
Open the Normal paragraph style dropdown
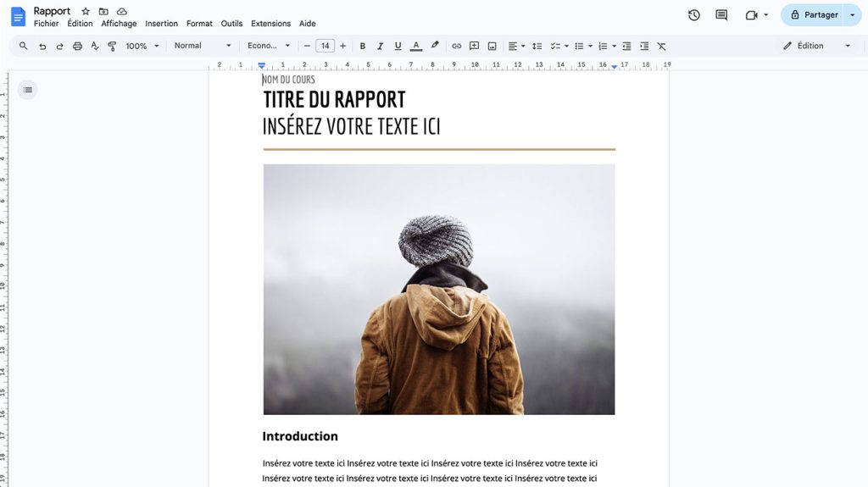[x=203, y=46]
